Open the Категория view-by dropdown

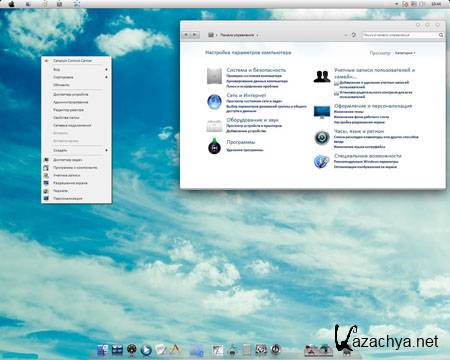pos(405,53)
